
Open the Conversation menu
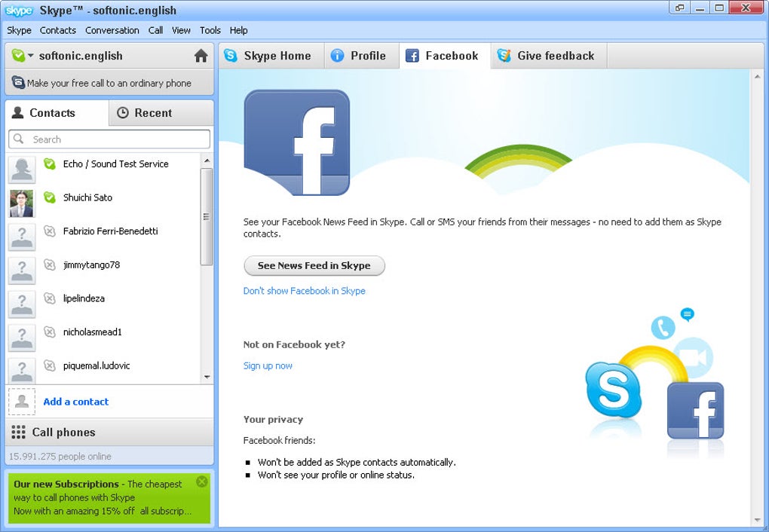click(112, 30)
